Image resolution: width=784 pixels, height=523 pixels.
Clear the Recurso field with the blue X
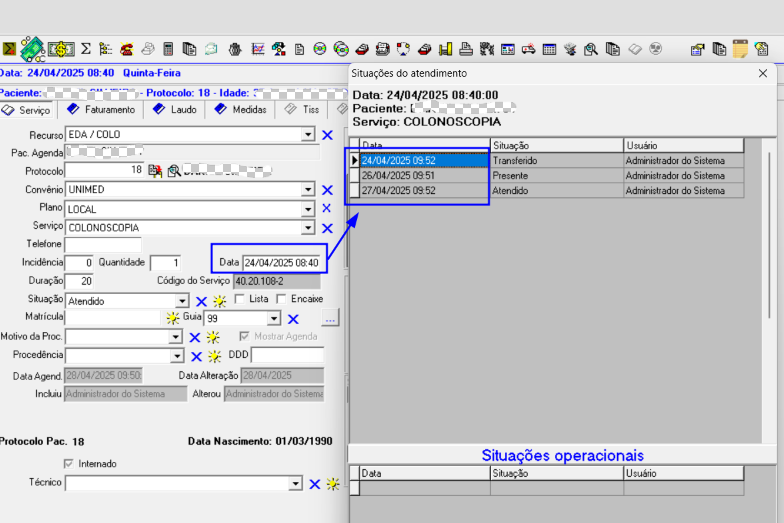tap(328, 135)
